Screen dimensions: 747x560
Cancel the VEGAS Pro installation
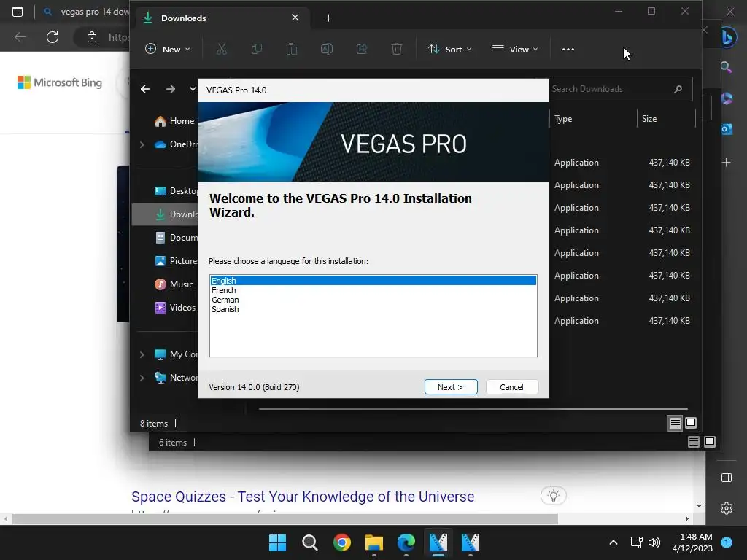point(511,387)
